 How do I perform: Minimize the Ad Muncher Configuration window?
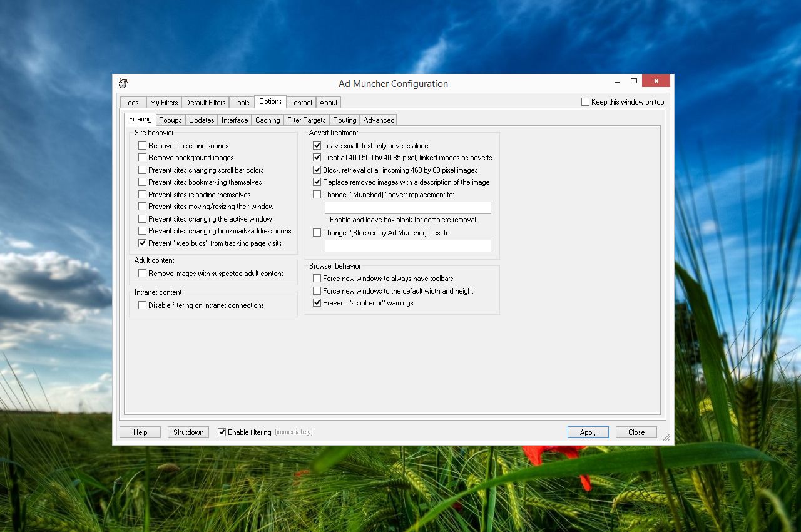tap(617, 81)
